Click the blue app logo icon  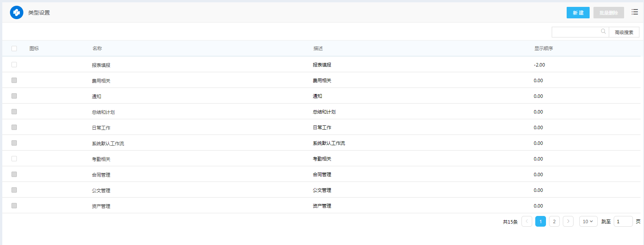pos(16,13)
